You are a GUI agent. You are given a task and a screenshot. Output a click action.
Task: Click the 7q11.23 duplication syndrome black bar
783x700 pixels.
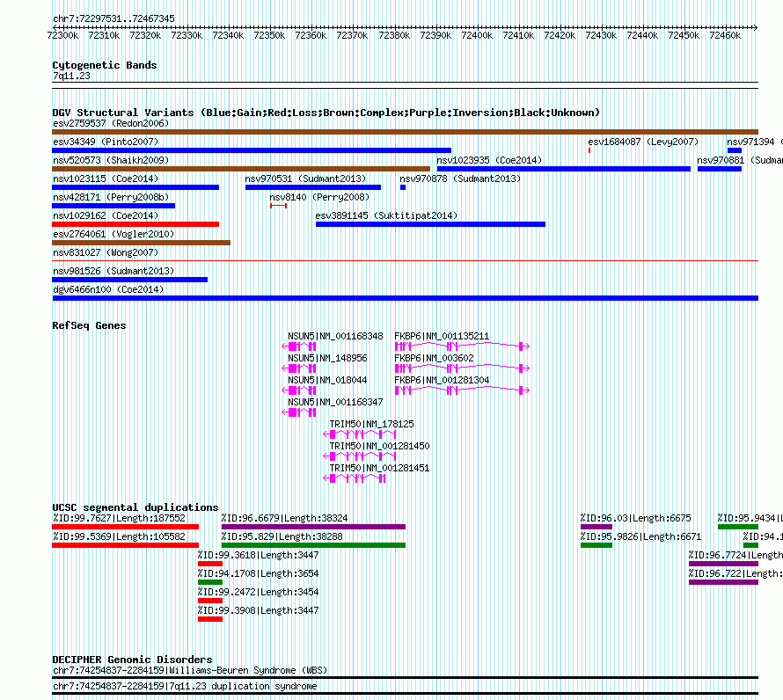point(405,693)
